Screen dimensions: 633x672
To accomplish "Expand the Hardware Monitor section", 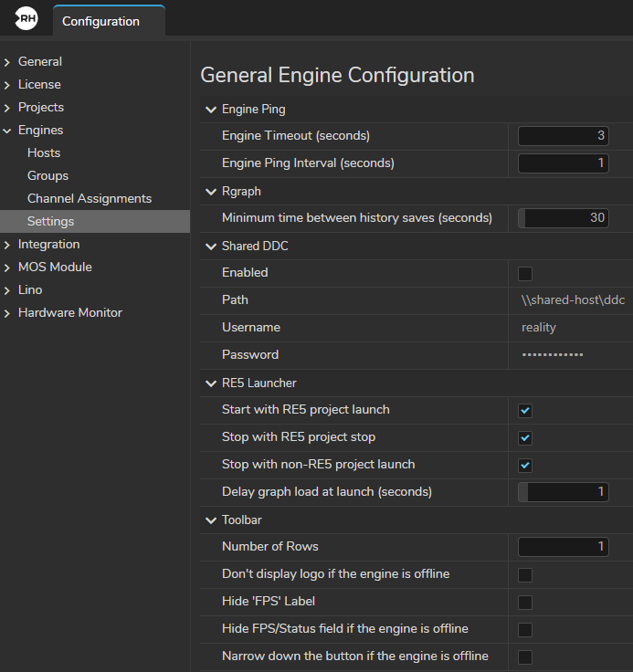I will pos(7,313).
